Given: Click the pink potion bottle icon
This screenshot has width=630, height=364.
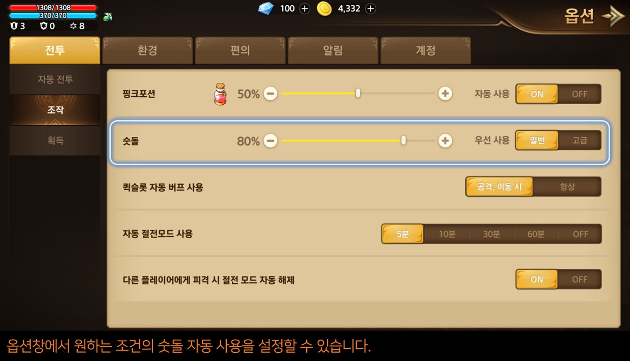Looking at the screenshot, I should tap(220, 94).
